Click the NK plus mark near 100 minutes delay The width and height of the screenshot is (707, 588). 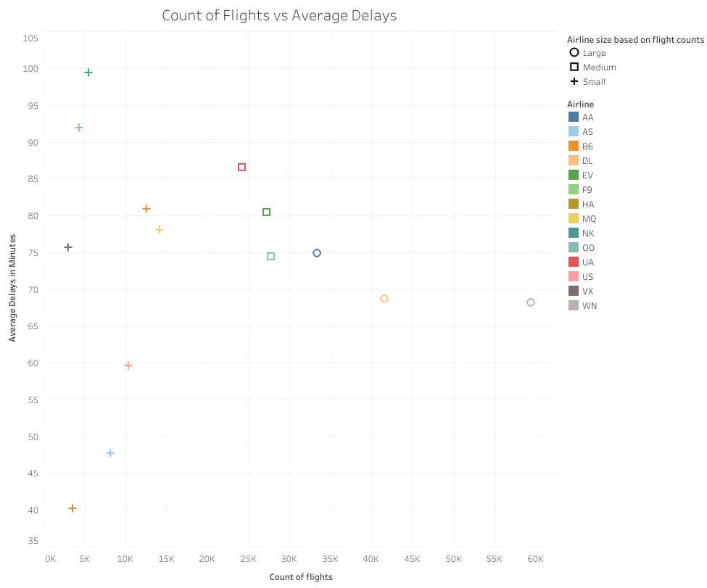pos(88,72)
